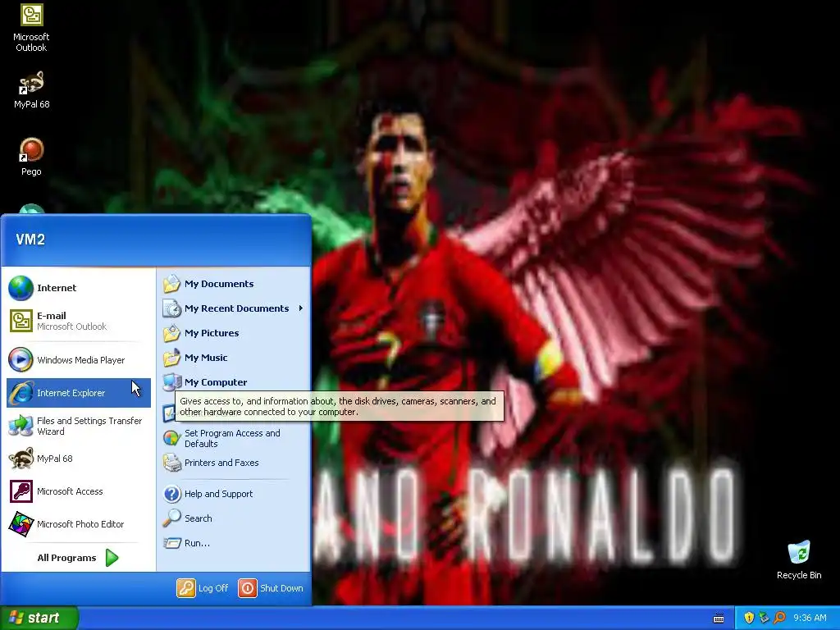840x630 pixels.
Task: Open Search from the Start menu
Action: [x=234, y=518]
